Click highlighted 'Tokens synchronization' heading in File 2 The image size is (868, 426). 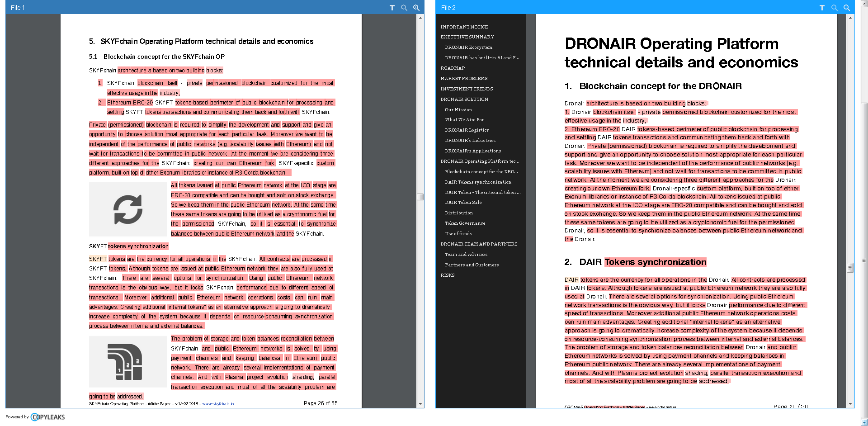(x=656, y=262)
